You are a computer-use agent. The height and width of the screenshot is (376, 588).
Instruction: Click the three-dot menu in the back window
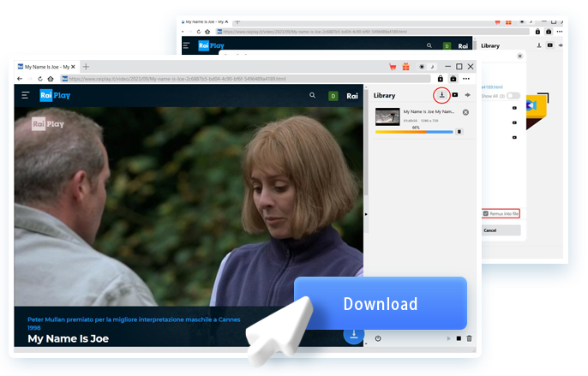click(x=560, y=32)
